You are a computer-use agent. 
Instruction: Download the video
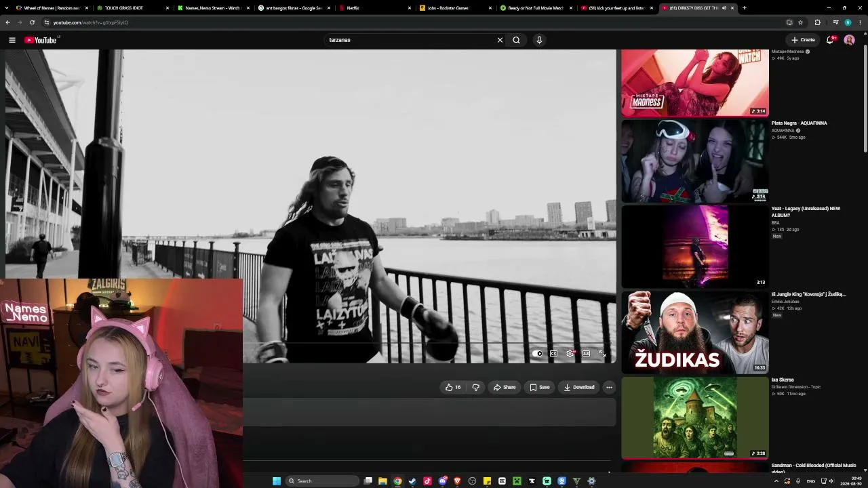point(578,387)
